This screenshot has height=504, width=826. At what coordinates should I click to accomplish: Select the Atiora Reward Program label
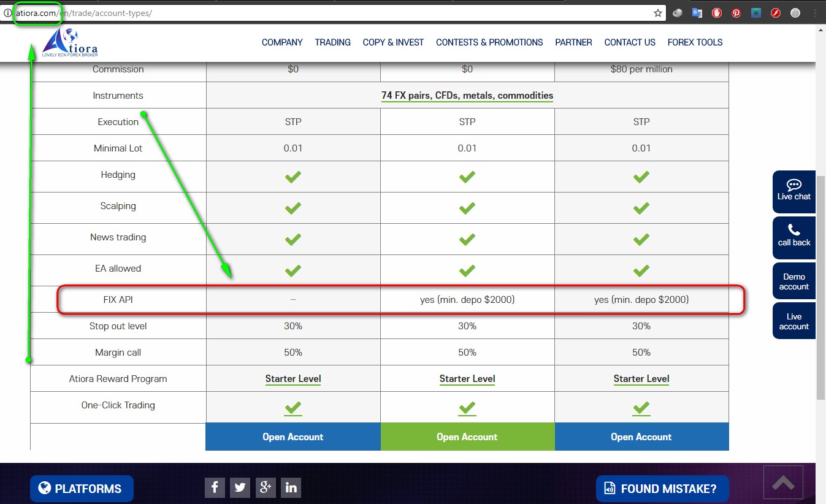118,379
